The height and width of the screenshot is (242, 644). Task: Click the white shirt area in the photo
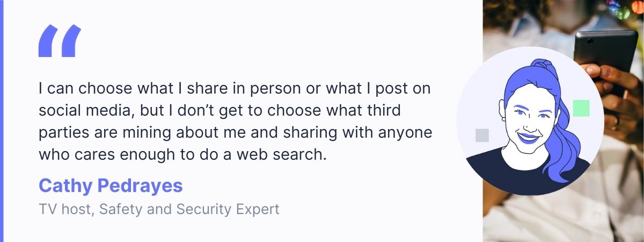pos(563,215)
